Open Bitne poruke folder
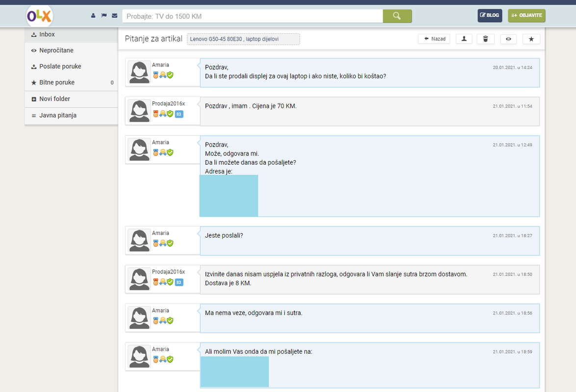 pyautogui.click(x=71, y=83)
